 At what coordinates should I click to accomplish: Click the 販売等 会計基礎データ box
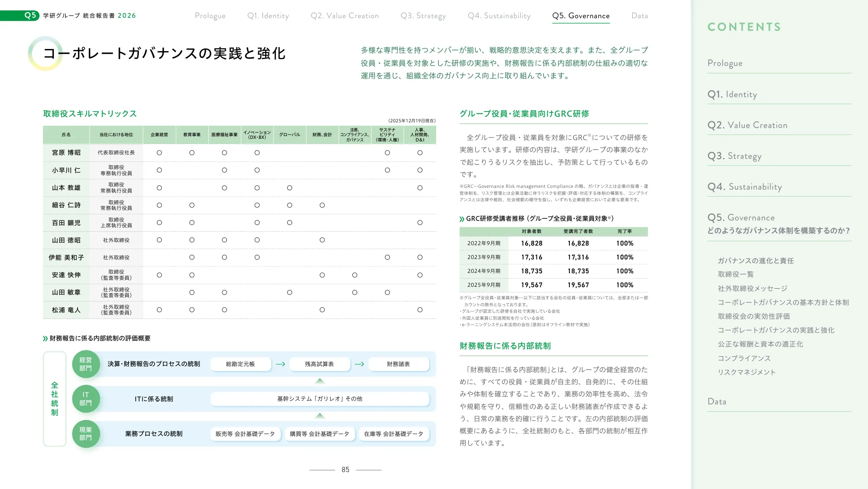pyautogui.click(x=245, y=434)
